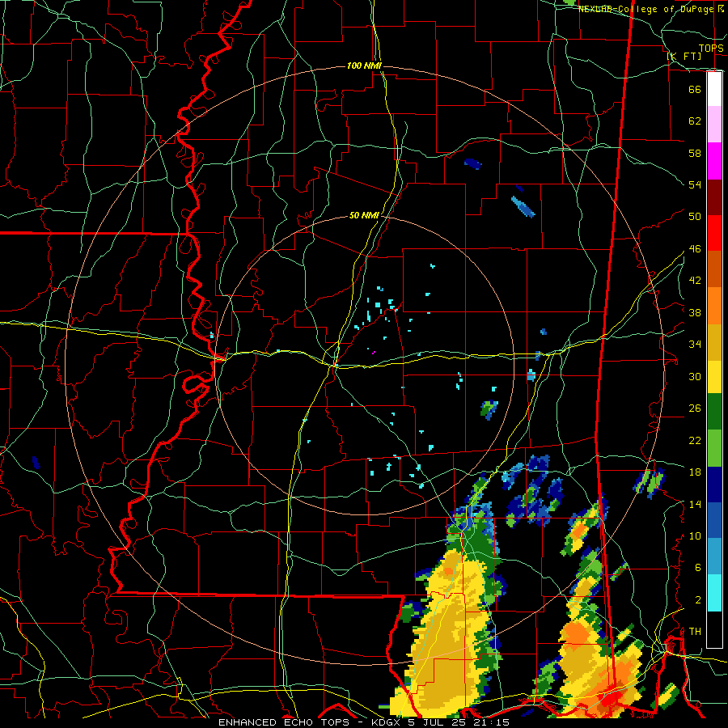Select the gold legend color block

point(714,343)
